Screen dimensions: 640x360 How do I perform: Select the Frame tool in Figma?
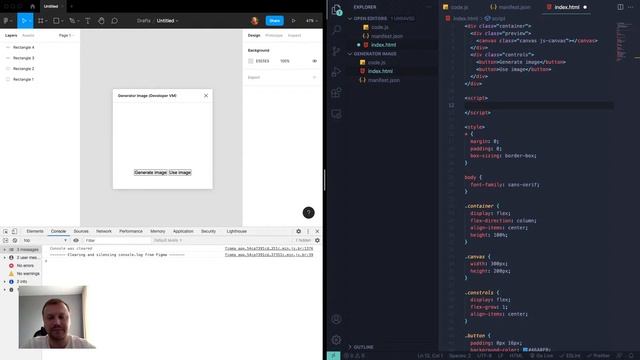41,20
